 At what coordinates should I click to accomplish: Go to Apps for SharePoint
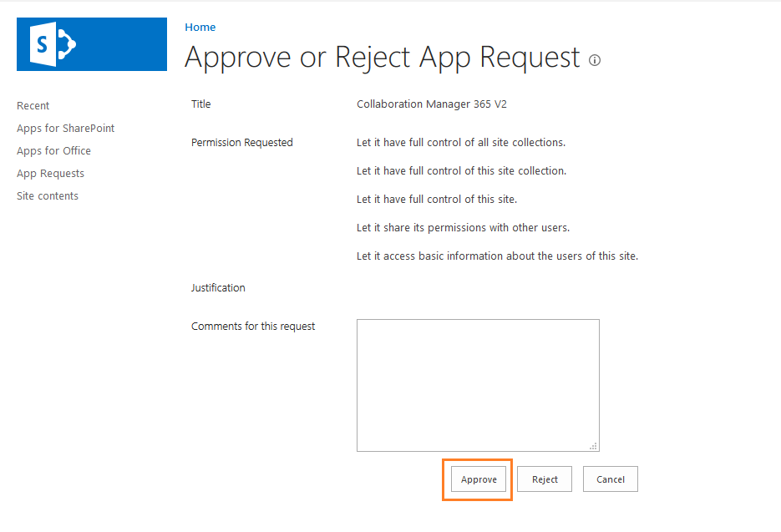point(66,128)
